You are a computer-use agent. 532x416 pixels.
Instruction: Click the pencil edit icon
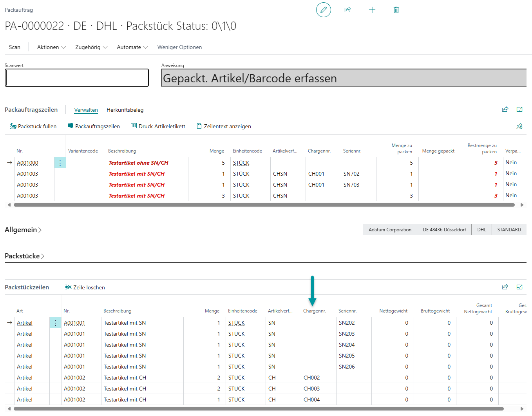pyautogui.click(x=323, y=10)
